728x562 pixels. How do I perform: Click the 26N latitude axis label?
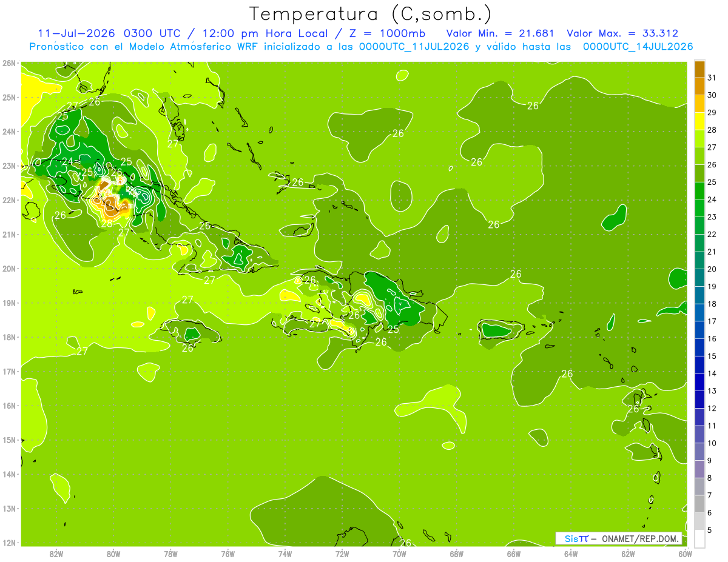(8, 63)
